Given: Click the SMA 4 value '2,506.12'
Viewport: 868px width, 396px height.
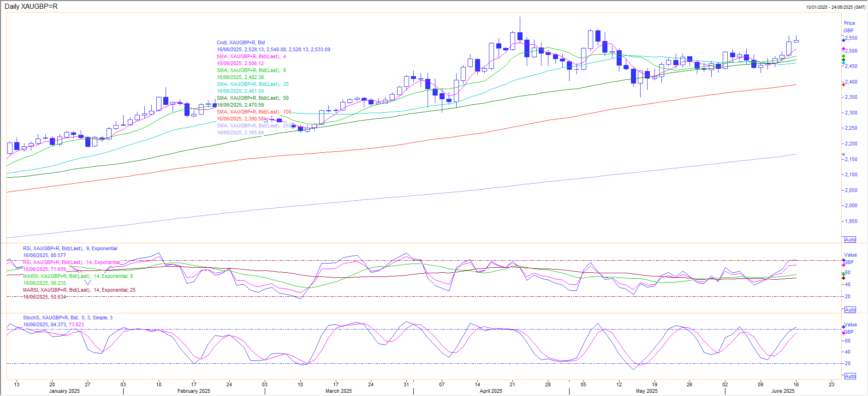Looking at the screenshot, I should click(240, 63).
